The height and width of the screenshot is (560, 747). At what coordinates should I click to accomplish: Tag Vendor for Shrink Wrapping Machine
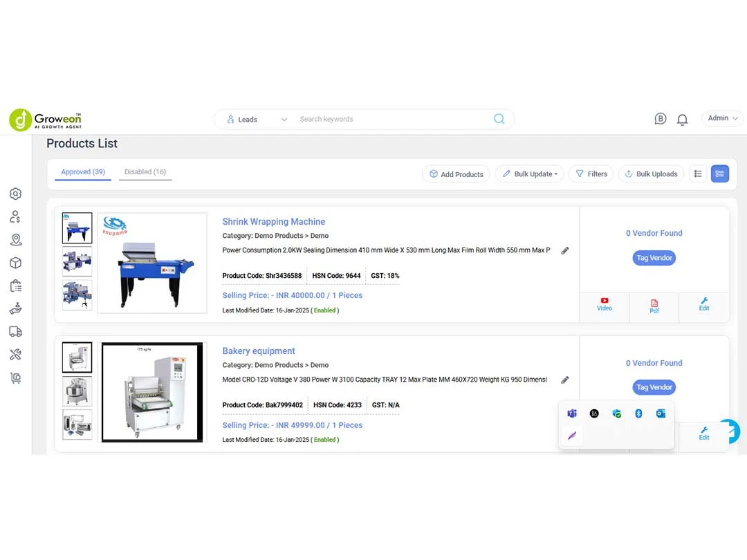point(654,258)
